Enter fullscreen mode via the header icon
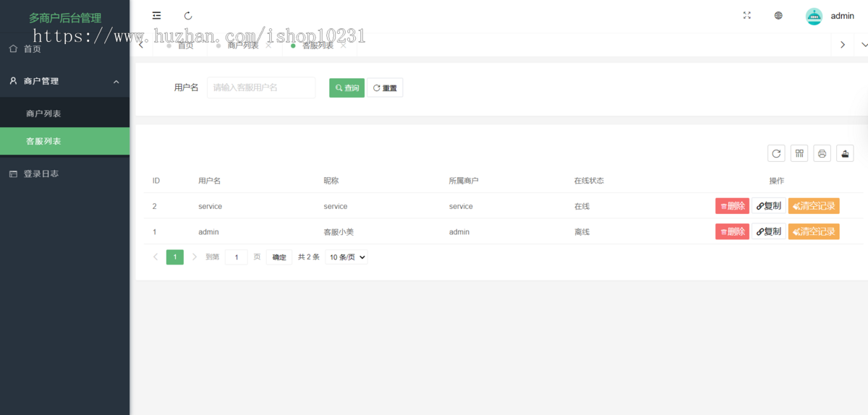This screenshot has height=415, width=868. (x=747, y=15)
